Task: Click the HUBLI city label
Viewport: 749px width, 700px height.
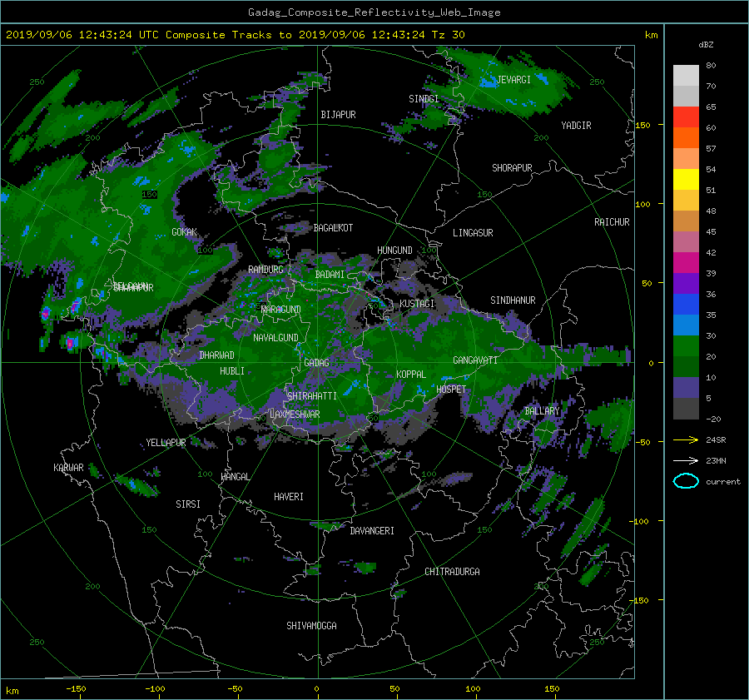Action: tap(232, 371)
